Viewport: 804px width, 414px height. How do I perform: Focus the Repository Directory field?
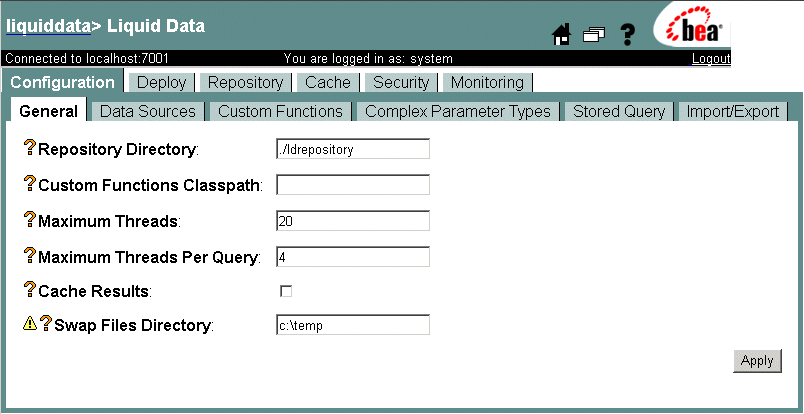click(353, 149)
